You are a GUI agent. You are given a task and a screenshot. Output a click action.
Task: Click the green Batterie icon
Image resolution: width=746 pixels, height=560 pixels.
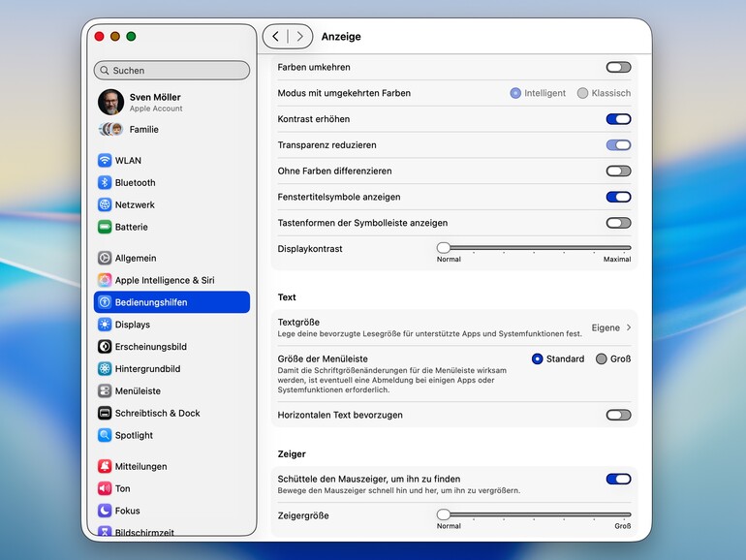[x=105, y=227]
